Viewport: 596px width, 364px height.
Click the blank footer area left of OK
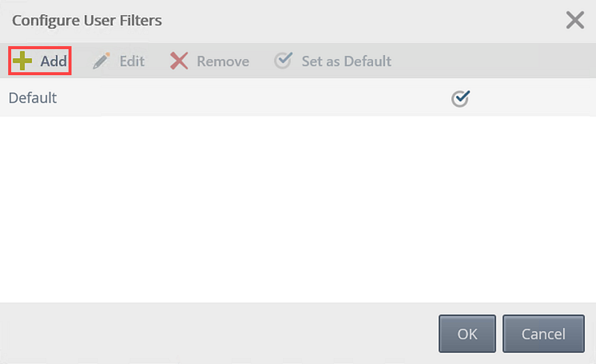218,333
